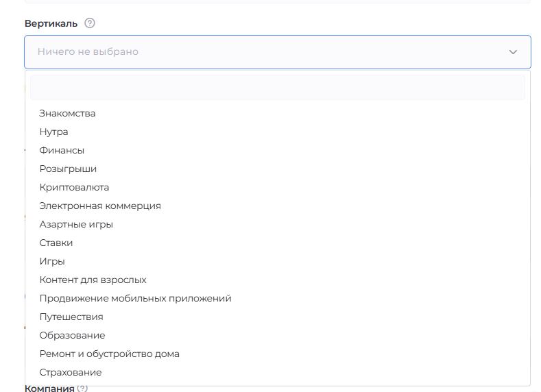This screenshot has height=392, width=541.
Task: Pick the Ставки option
Action: coord(56,243)
